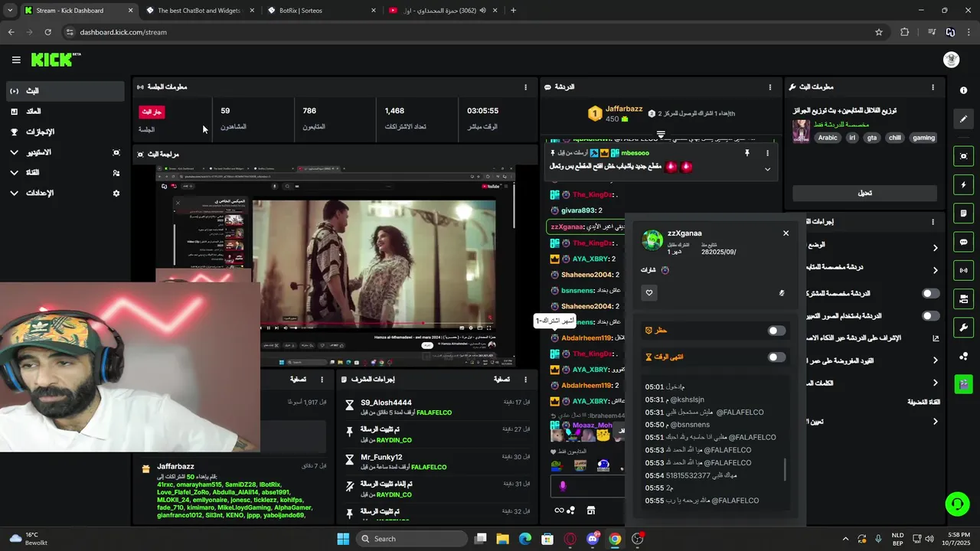Open three-dot menu of stream session info panel
The width and height of the screenshot is (980, 551).
[x=525, y=87]
